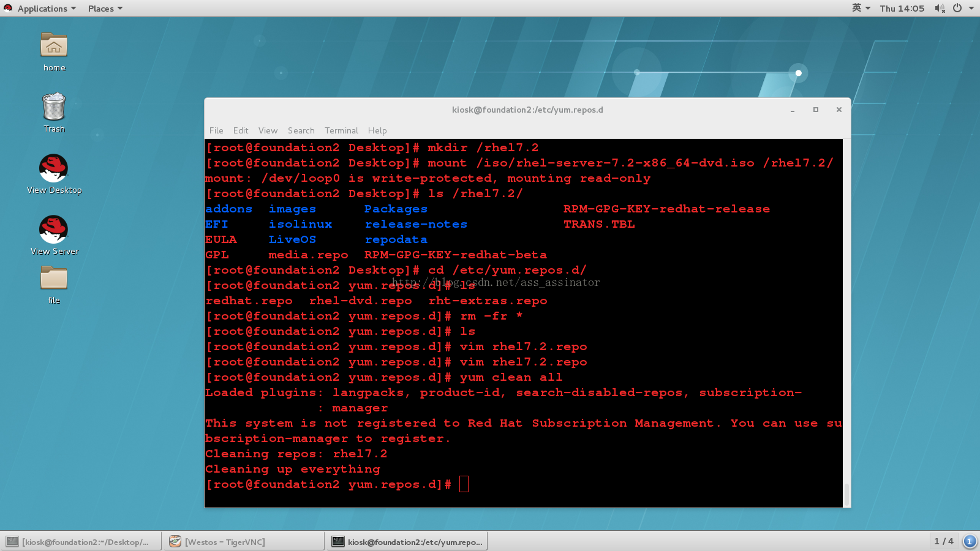Open the home folder desktop icon

(54, 46)
